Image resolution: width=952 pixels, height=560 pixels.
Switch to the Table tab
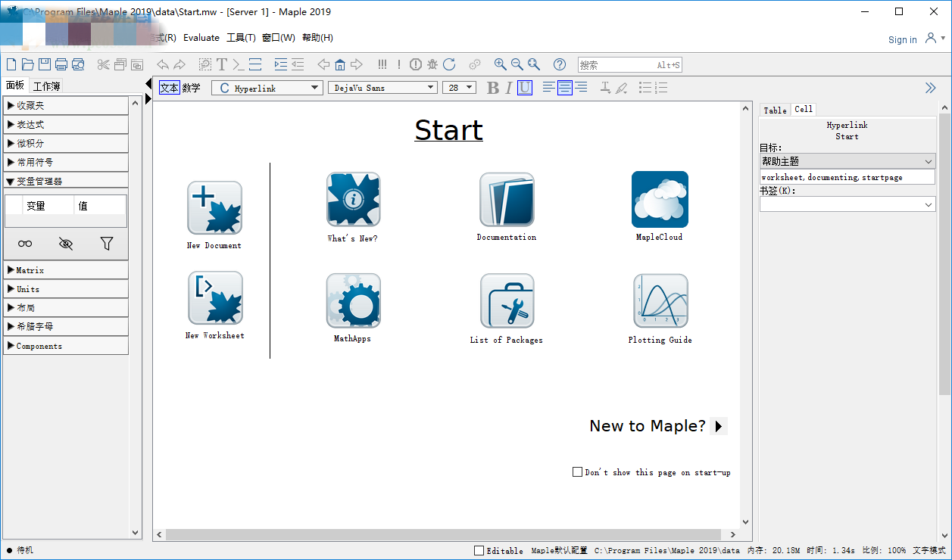click(x=775, y=110)
